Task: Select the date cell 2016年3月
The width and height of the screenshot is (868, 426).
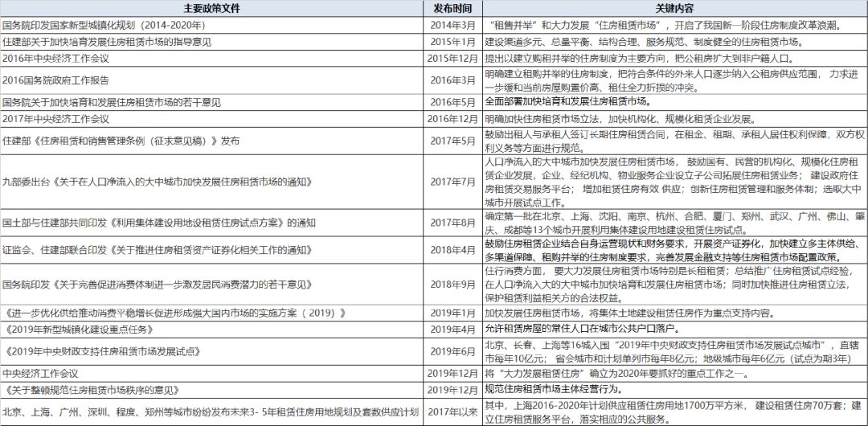Action: pyautogui.click(x=454, y=80)
